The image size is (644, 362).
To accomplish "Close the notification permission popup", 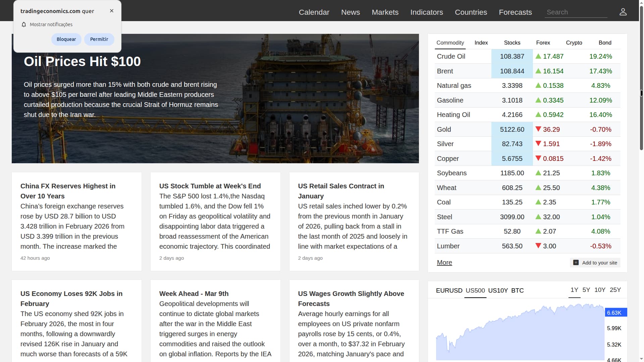I will [112, 11].
